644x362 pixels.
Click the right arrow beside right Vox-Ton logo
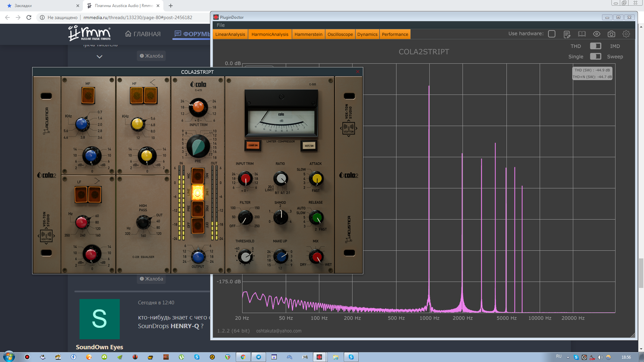356,128
